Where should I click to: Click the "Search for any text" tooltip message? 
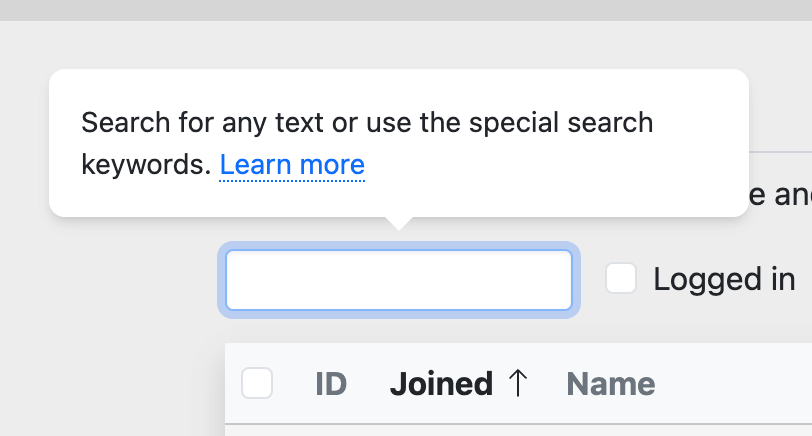tap(366, 123)
